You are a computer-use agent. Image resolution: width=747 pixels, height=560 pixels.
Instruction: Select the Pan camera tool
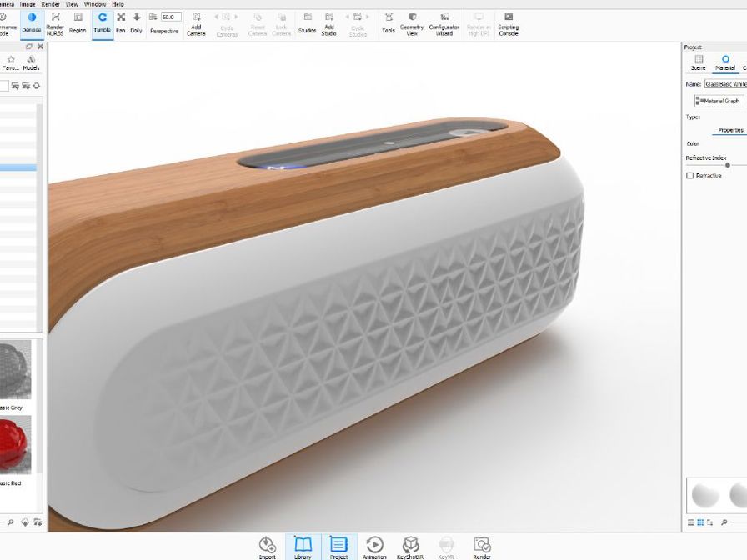coord(121,22)
